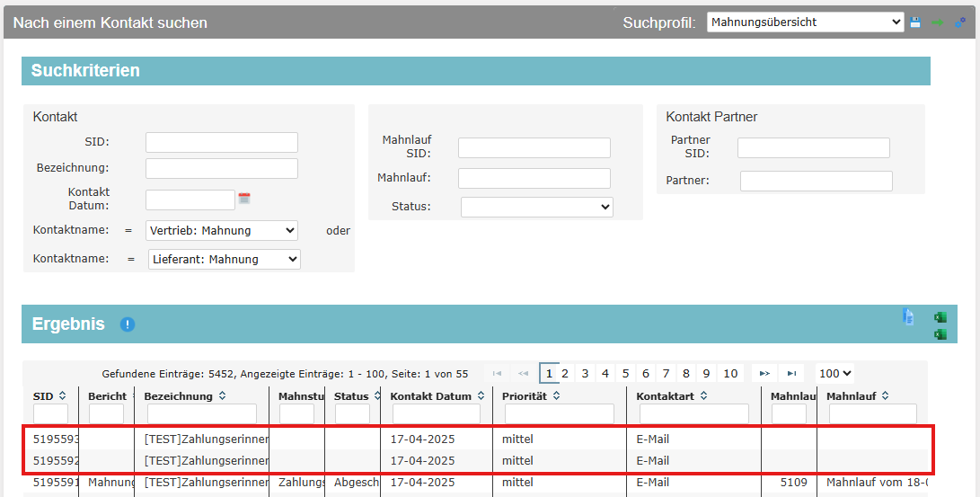Go to results page 10

click(730, 374)
